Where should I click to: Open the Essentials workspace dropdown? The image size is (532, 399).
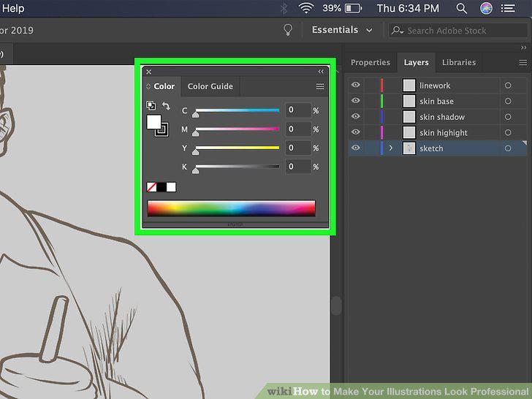342,30
